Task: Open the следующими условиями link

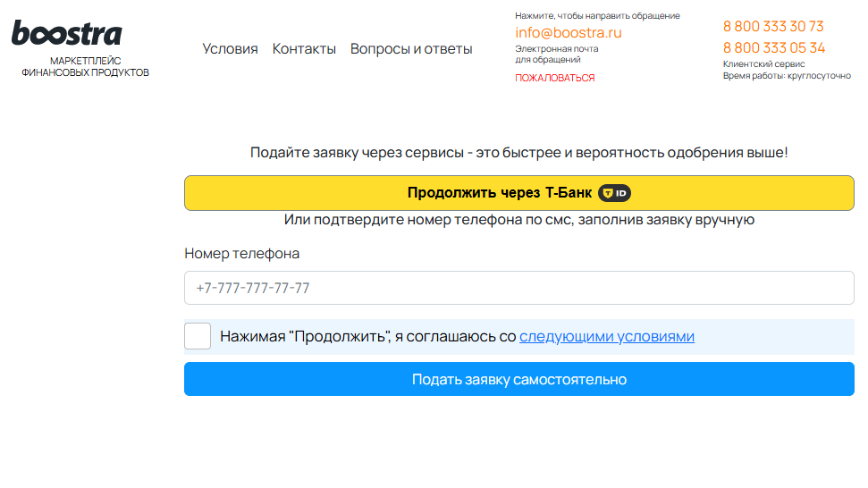Action: point(606,337)
